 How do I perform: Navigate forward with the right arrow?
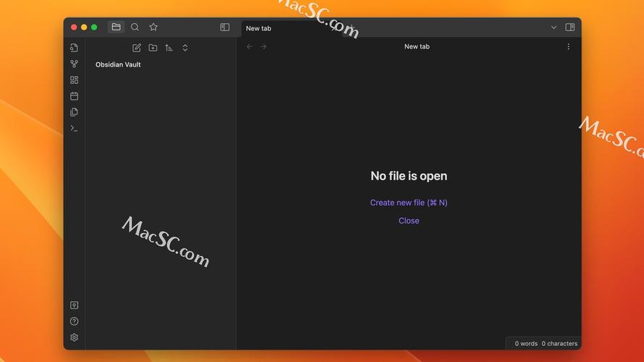(x=264, y=47)
